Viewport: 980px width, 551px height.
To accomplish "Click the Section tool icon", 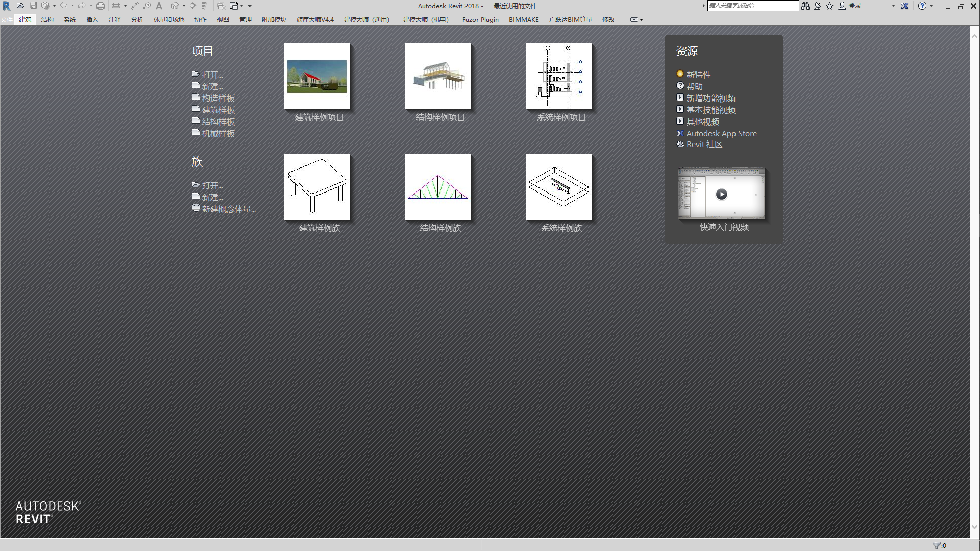I will click(193, 6).
